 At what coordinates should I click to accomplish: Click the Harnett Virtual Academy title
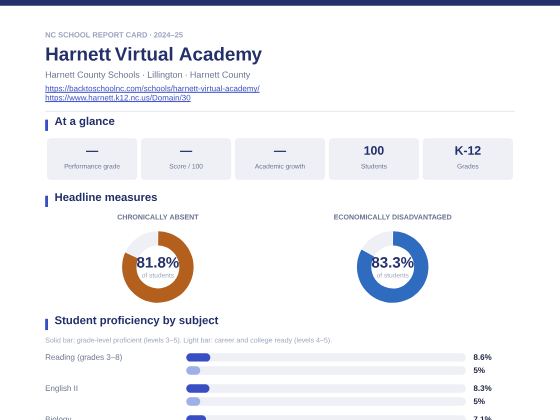[x=154, y=54]
